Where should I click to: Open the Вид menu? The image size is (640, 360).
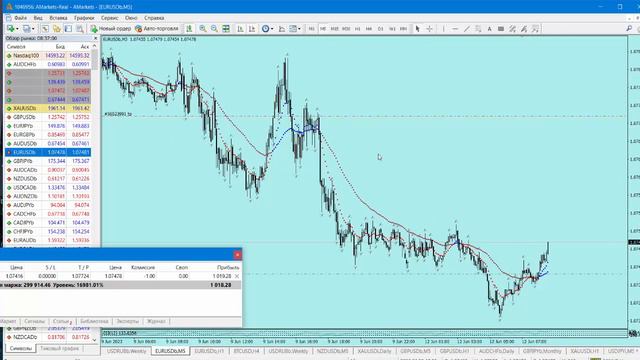pyautogui.click(x=38, y=18)
